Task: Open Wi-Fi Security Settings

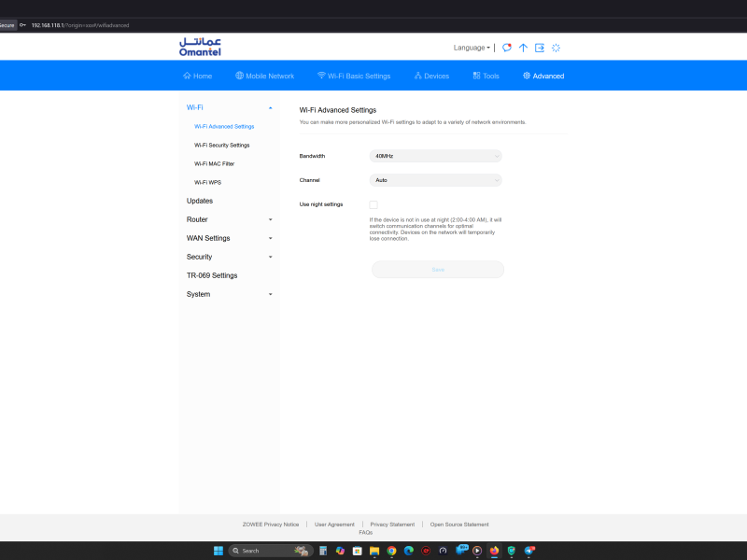Action: pyautogui.click(x=224, y=145)
